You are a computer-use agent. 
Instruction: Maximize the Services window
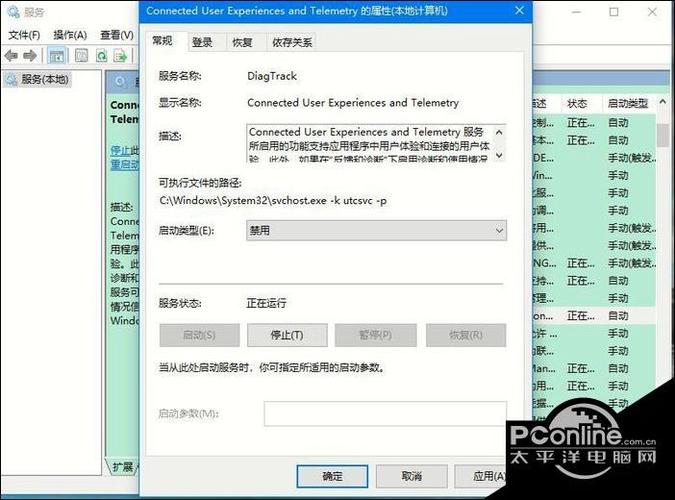tap(614, 12)
